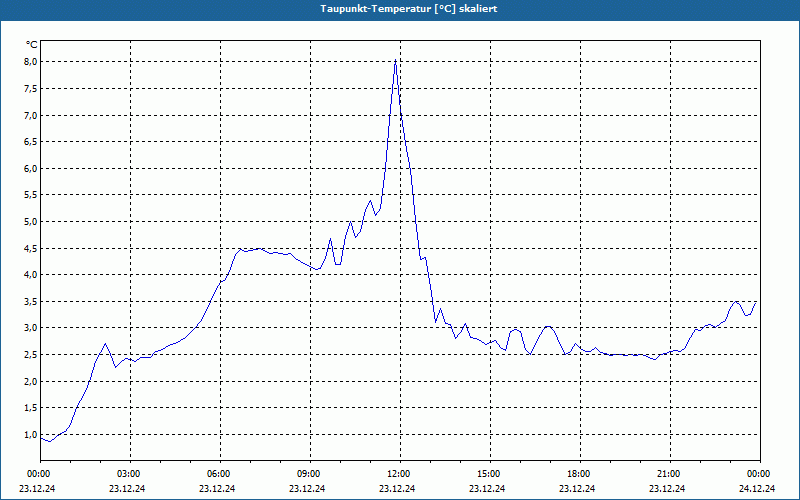Click the 21:00 time label

(670, 474)
